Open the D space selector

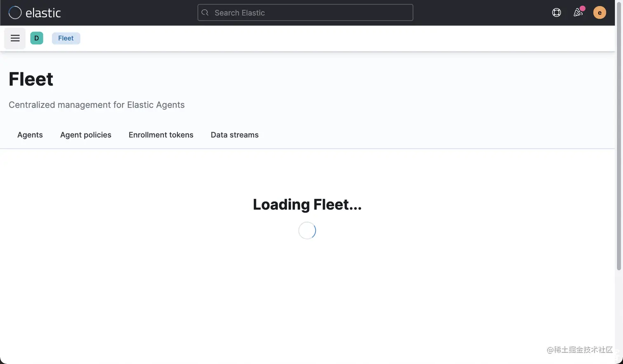click(37, 38)
